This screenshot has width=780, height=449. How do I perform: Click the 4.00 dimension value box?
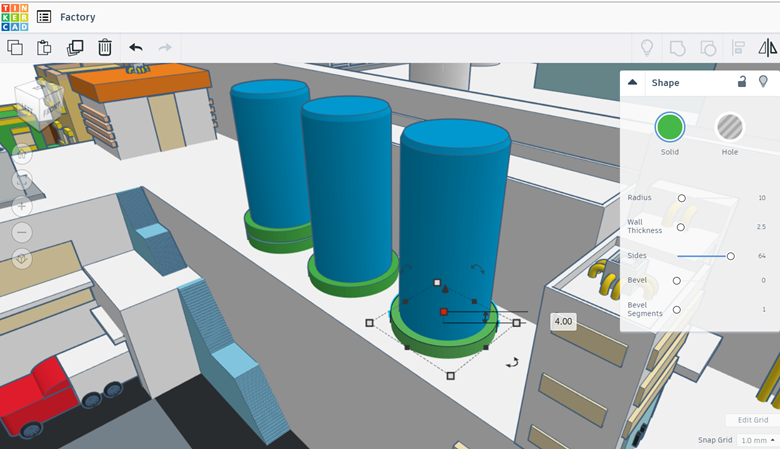pyautogui.click(x=563, y=321)
